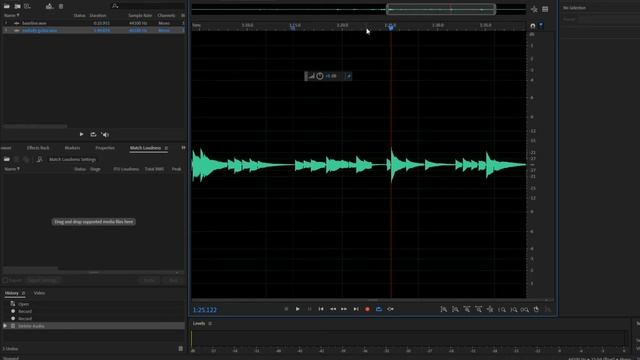
Task: Enable the Export checkbox in Match Loudness
Action: [5, 280]
